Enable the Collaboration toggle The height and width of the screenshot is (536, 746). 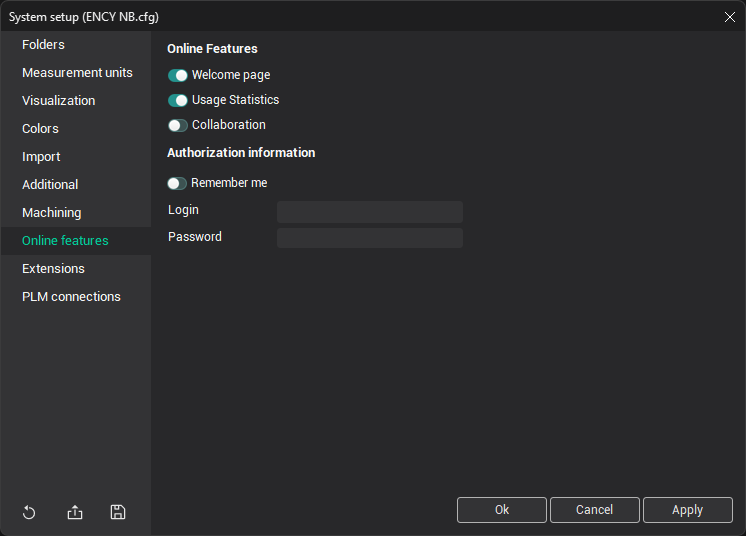click(x=178, y=125)
